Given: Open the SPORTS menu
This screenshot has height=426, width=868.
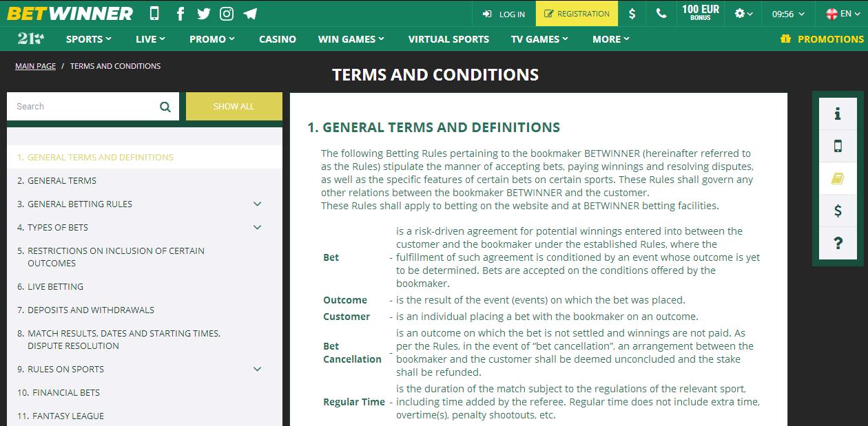Looking at the screenshot, I should pos(89,39).
